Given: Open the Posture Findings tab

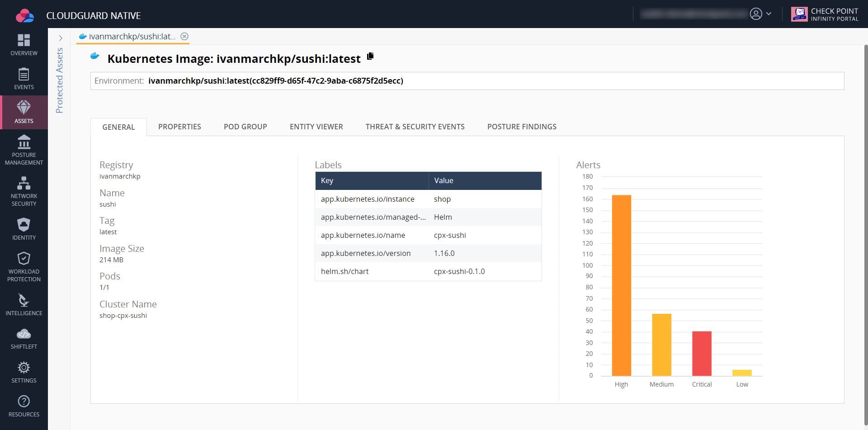Looking at the screenshot, I should (522, 127).
